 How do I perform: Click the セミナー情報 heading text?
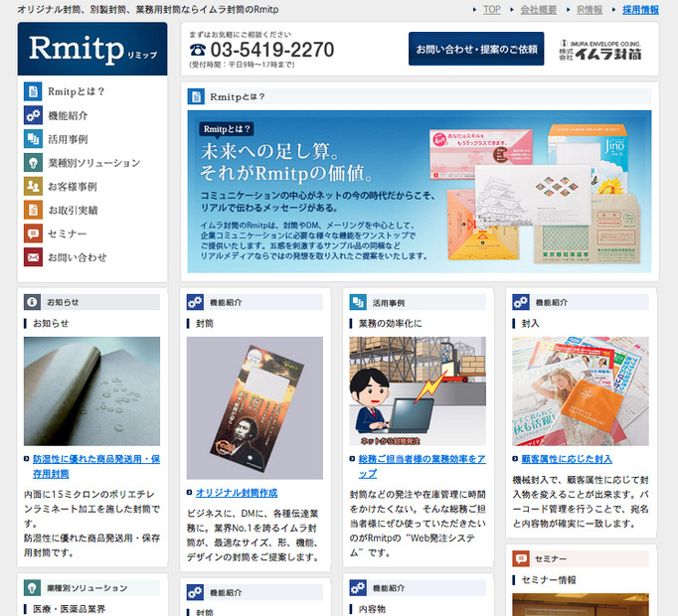[x=549, y=579]
